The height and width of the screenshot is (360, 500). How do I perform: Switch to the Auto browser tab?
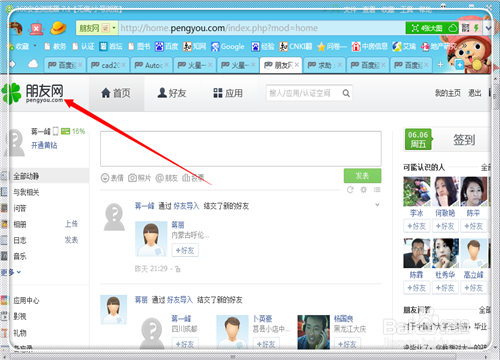(x=152, y=65)
